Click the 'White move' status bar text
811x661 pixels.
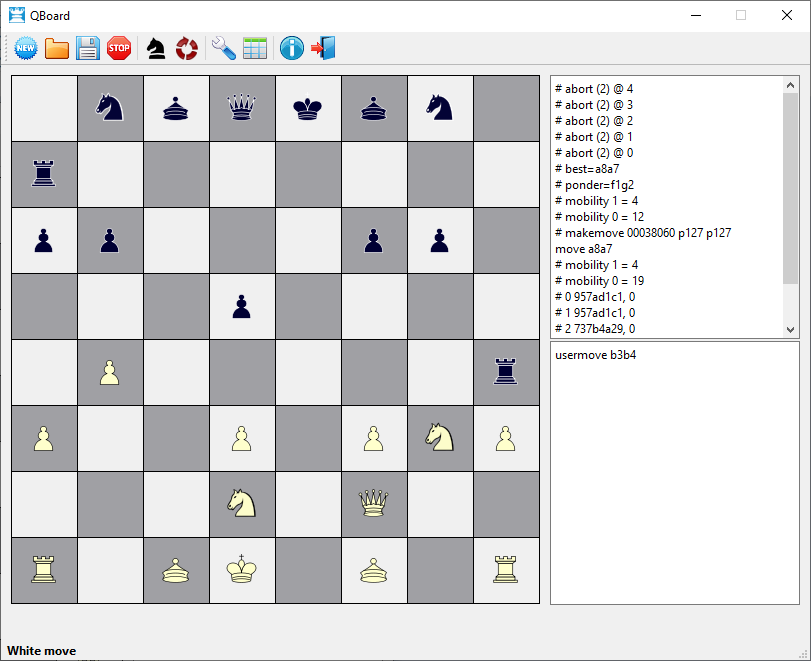pos(41,651)
